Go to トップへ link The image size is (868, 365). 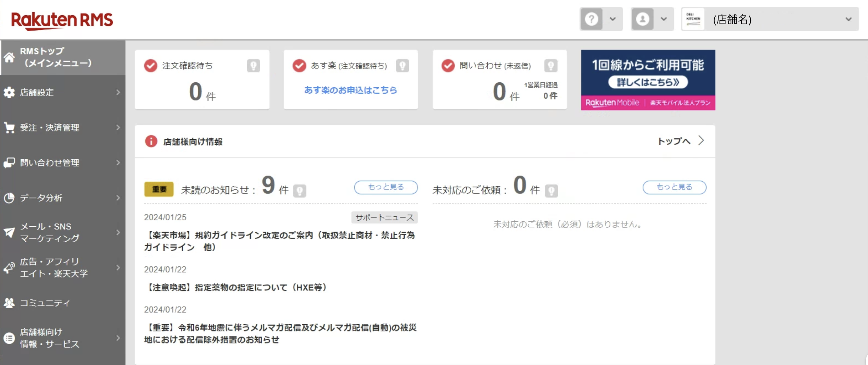pyautogui.click(x=674, y=141)
